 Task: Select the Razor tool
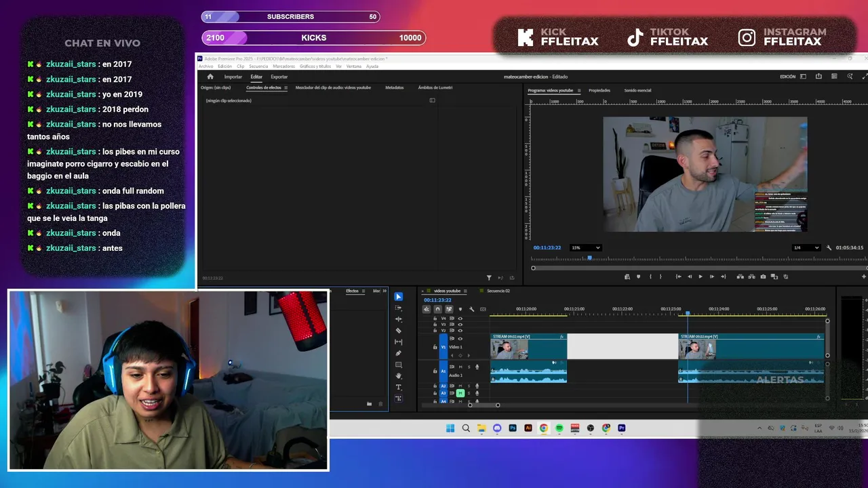tap(398, 331)
